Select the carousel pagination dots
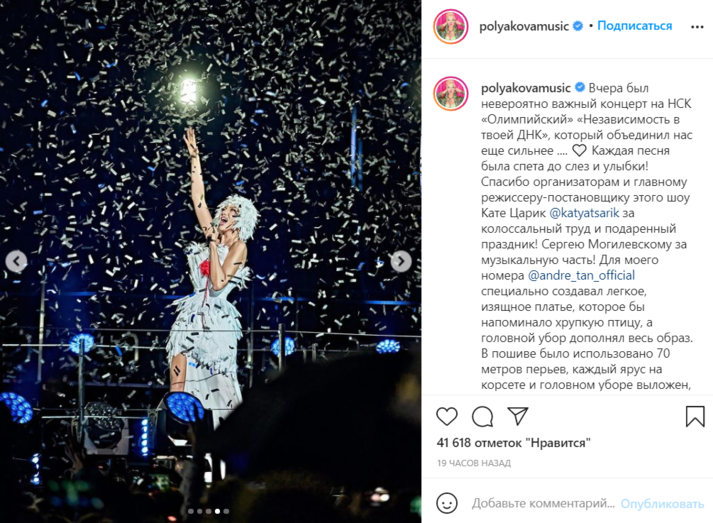713x523 pixels. click(x=208, y=511)
